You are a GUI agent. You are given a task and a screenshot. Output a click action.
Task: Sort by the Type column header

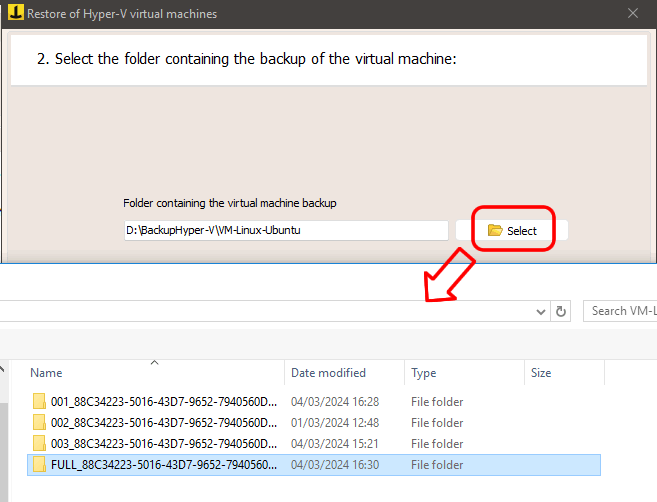(x=424, y=373)
